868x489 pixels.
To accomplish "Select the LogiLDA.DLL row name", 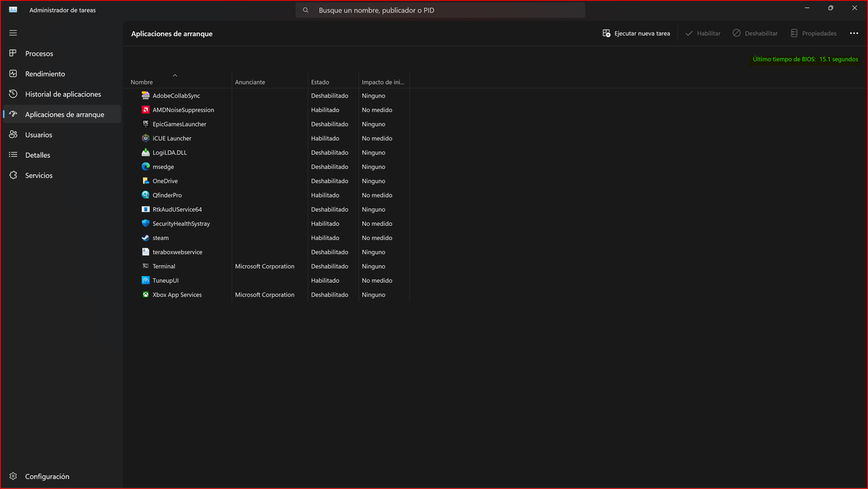I will point(170,153).
